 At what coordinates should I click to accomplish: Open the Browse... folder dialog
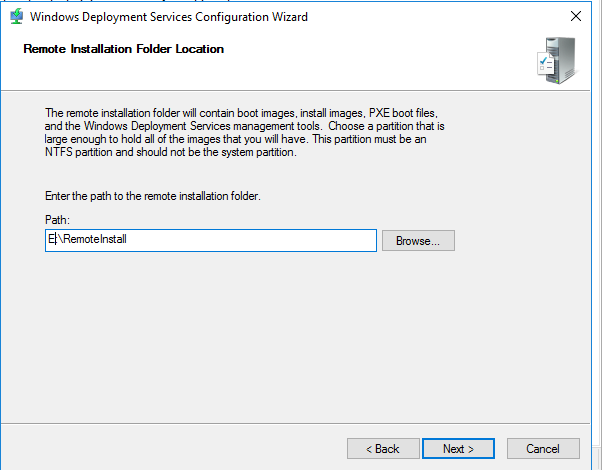(x=418, y=241)
